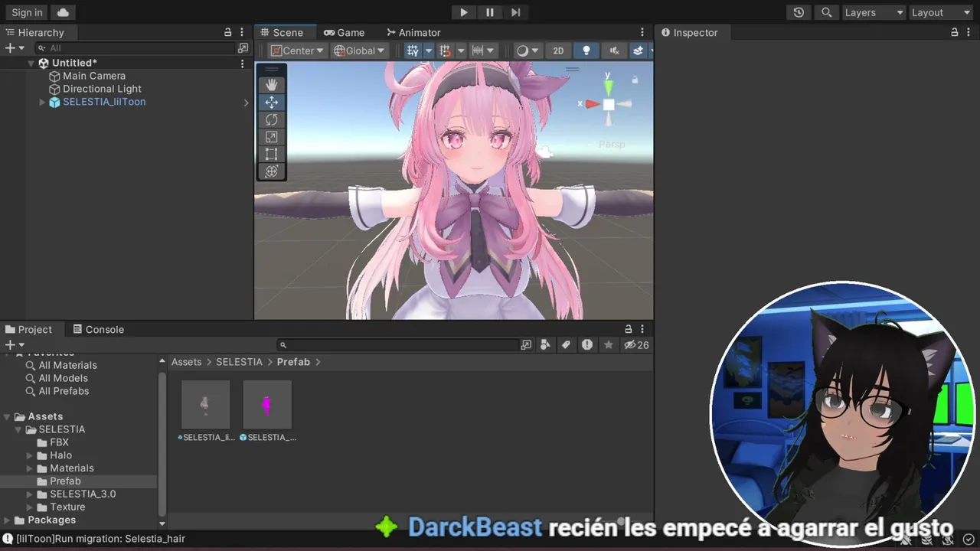The width and height of the screenshot is (980, 551).
Task: Click the Favorites star icon in Project toolbar
Action: pyautogui.click(x=609, y=345)
